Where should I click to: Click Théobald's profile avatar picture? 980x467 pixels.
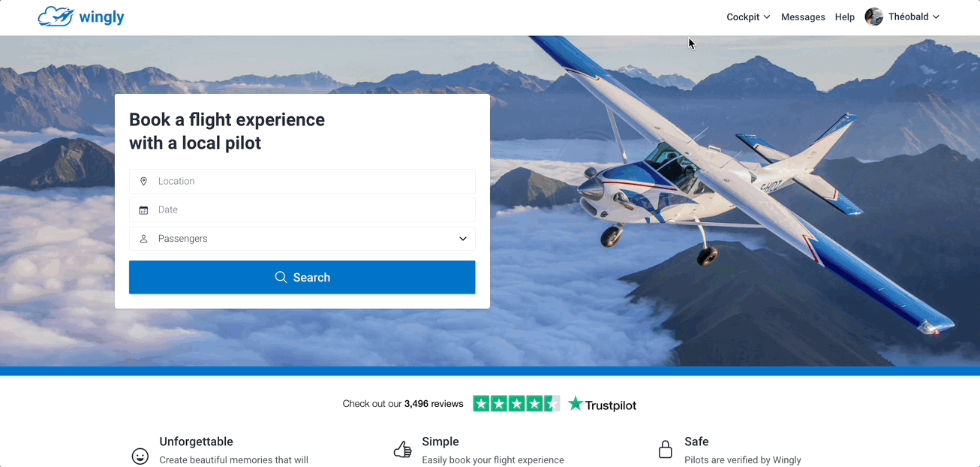pyautogui.click(x=873, y=17)
